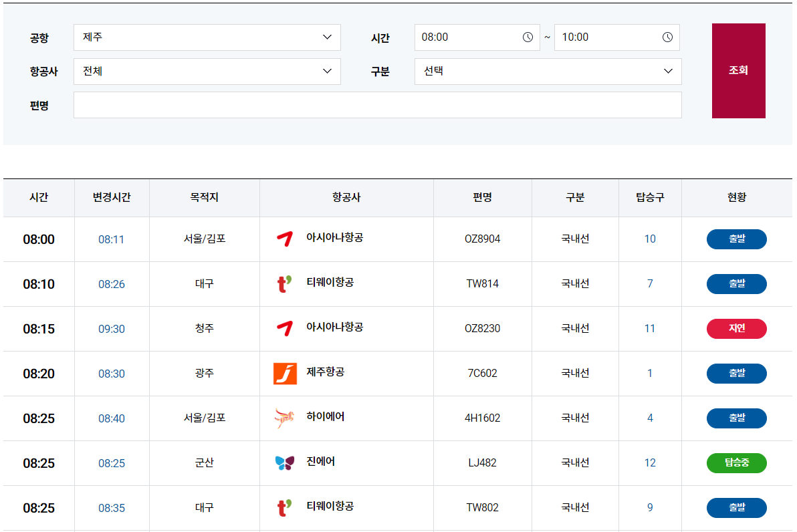This screenshot has height=532, width=797.
Task: Click the 출발 status badge for OZ8904
Action: pyautogui.click(x=737, y=239)
